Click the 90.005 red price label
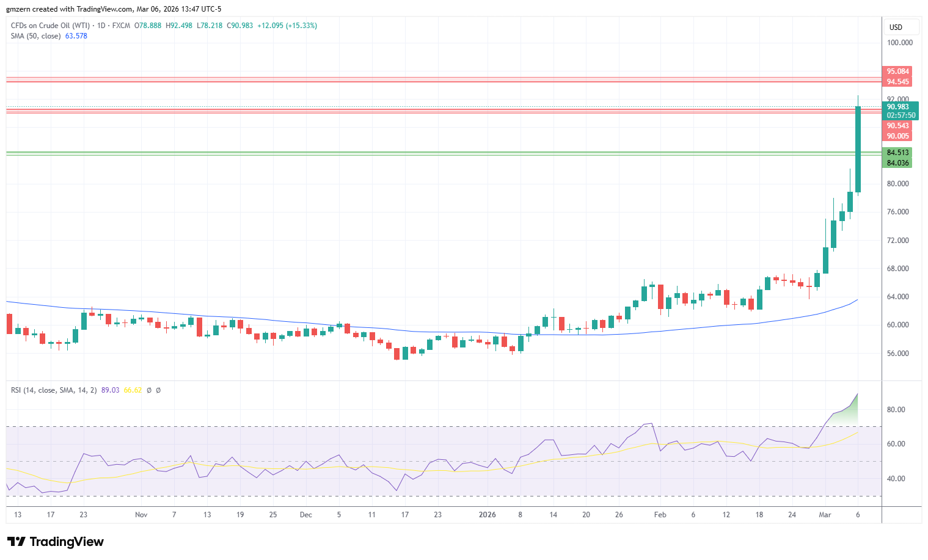This screenshot has height=560, width=928. coord(897,136)
